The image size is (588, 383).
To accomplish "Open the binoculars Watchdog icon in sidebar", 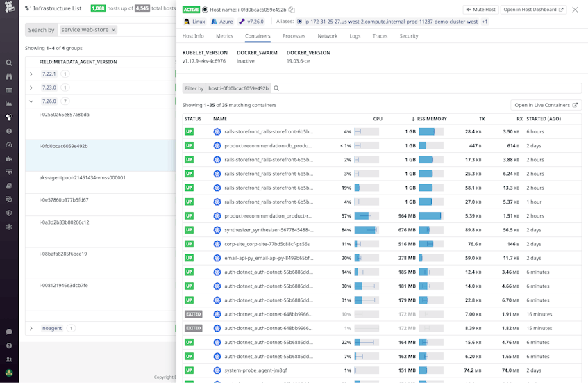I will pos(9,76).
